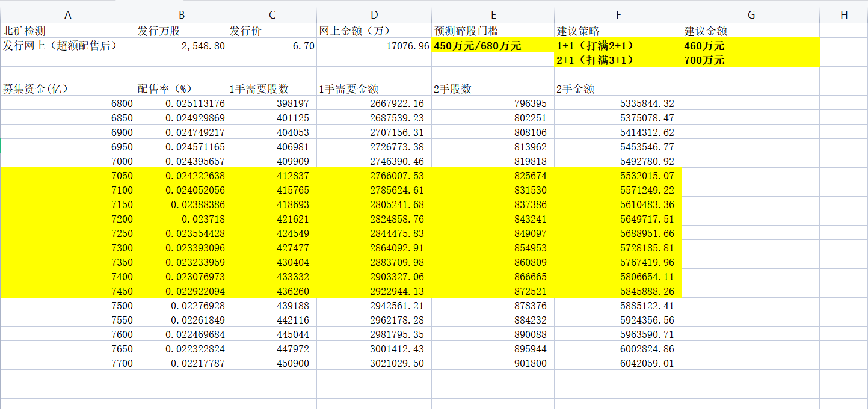Select the cell with value 2,548.80
The image size is (868, 409).
point(181,45)
